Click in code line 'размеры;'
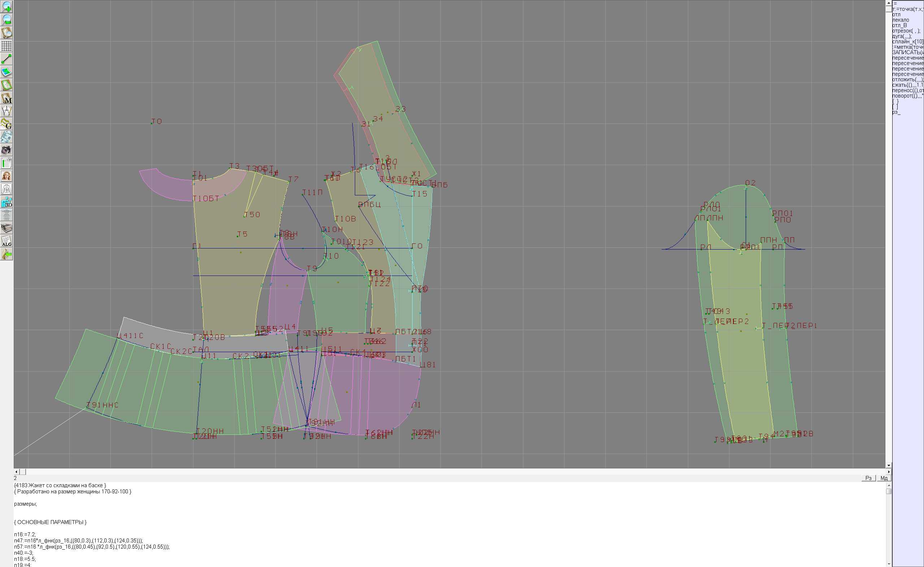Screen dimensions: 924x567 coord(26,504)
